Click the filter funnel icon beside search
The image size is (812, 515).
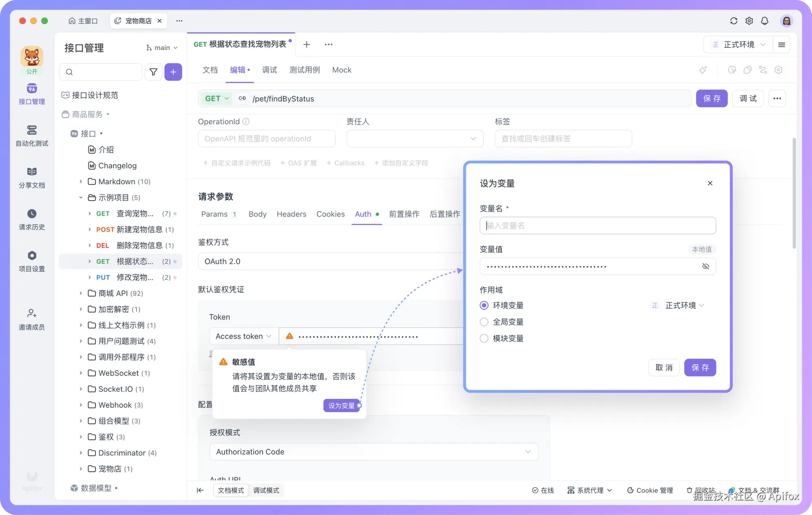[153, 72]
